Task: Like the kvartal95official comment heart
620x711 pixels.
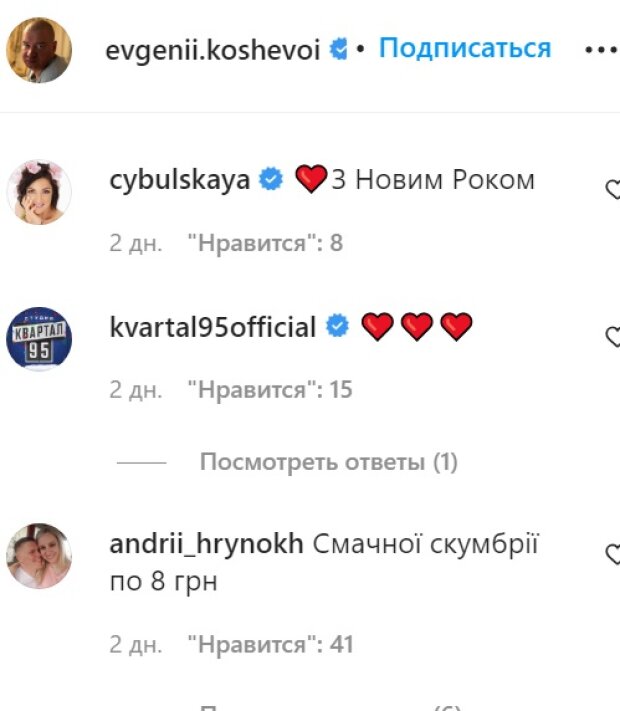Action: (x=613, y=337)
